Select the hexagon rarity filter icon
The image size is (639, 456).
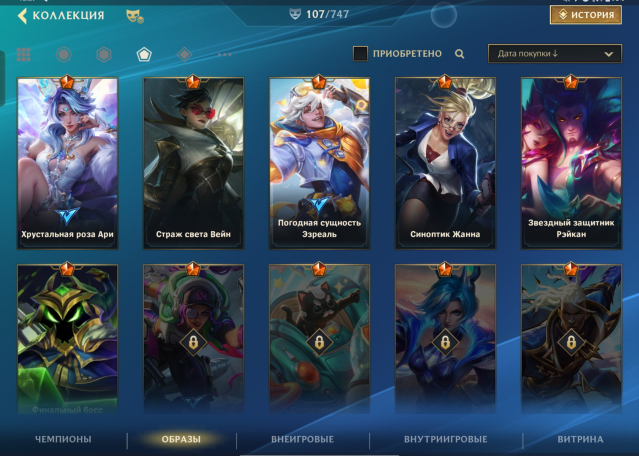point(104,54)
